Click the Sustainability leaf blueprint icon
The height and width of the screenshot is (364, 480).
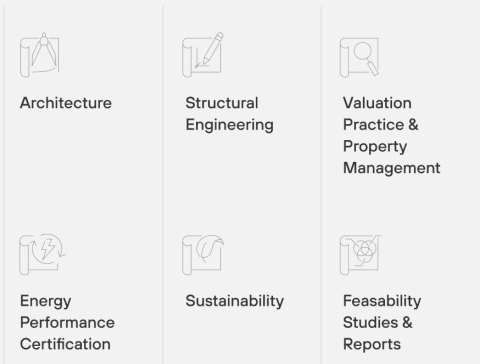point(203,254)
